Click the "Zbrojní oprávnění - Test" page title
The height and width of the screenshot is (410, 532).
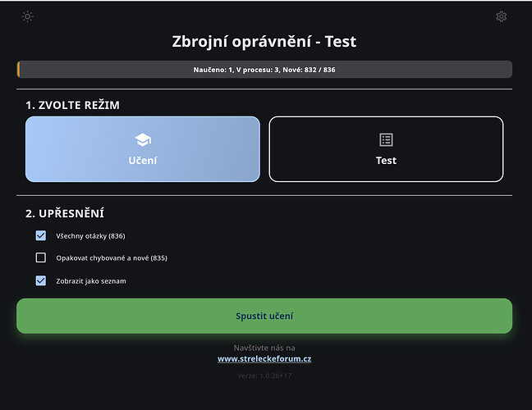(x=264, y=41)
